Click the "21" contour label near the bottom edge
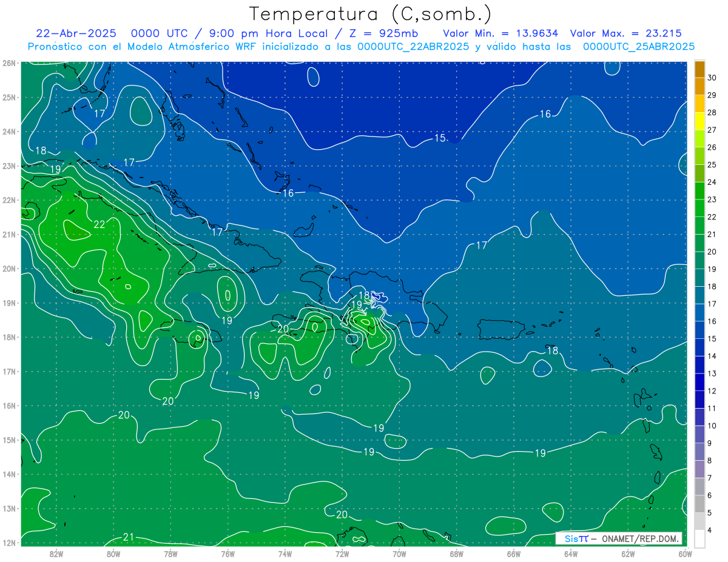Image resolution: width=728 pixels, height=562 pixels. [128, 537]
